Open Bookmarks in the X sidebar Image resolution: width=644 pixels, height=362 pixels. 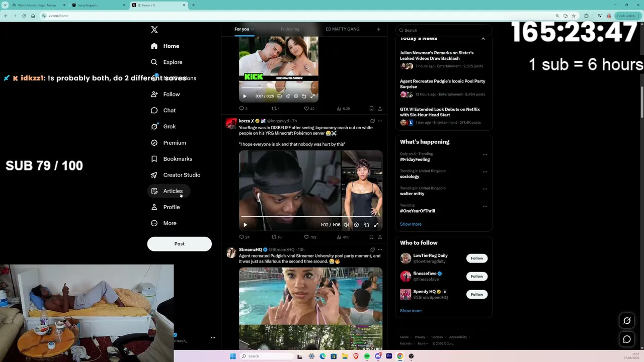[172, 159]
